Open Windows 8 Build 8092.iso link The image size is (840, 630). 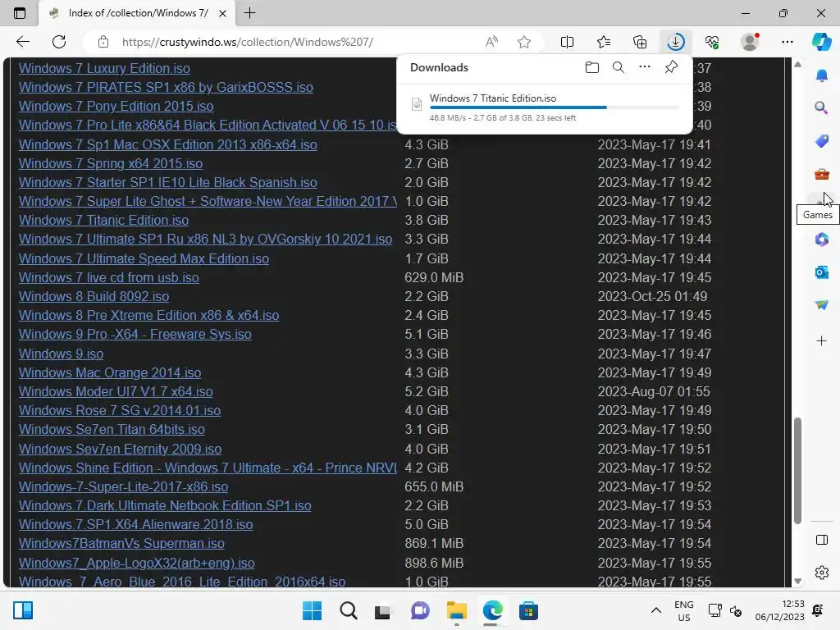point(94,296)
